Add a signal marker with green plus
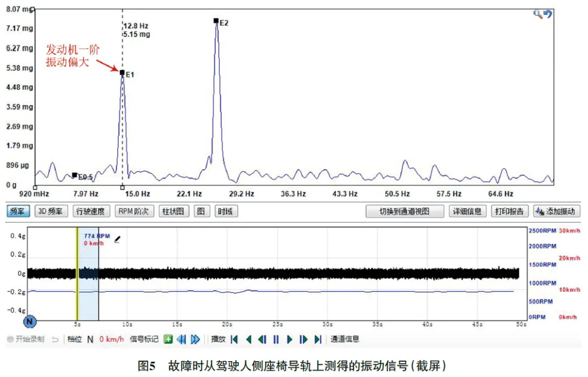The width and height of the screenshot is (588, 377). pyautogui.click(x=168, y=339)
